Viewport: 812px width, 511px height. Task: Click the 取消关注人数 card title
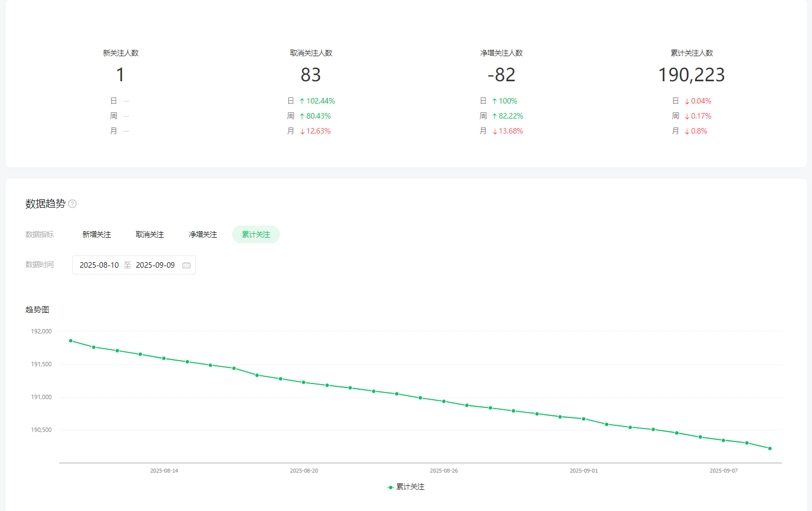(x=311, y=53)
